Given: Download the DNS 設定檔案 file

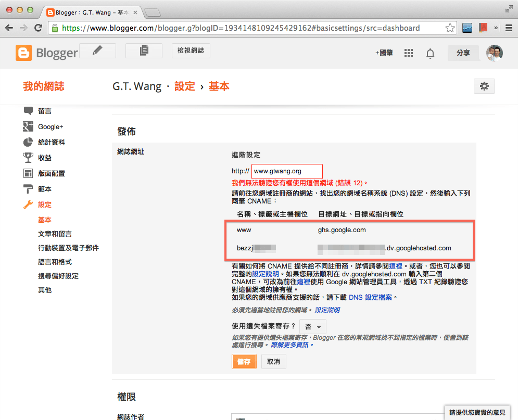Looking at the screenshot, I should point(370,297).
